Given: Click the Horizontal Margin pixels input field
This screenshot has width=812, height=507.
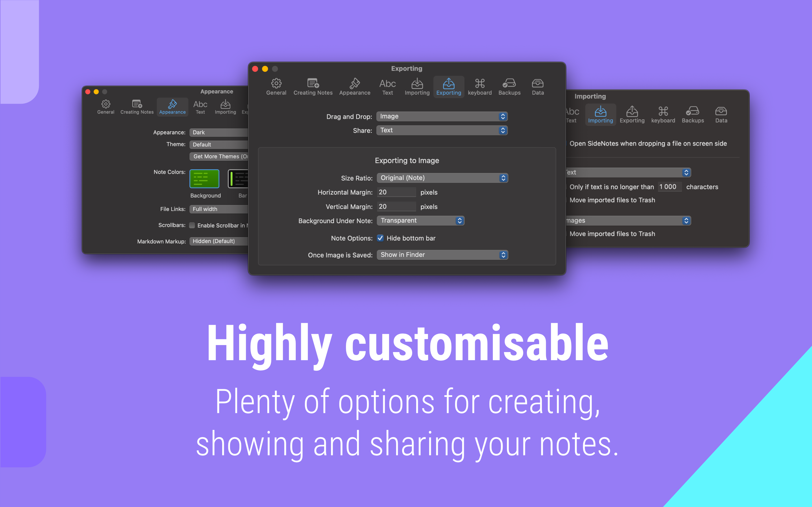Looking at the screenshot, I should pos(396,192).
